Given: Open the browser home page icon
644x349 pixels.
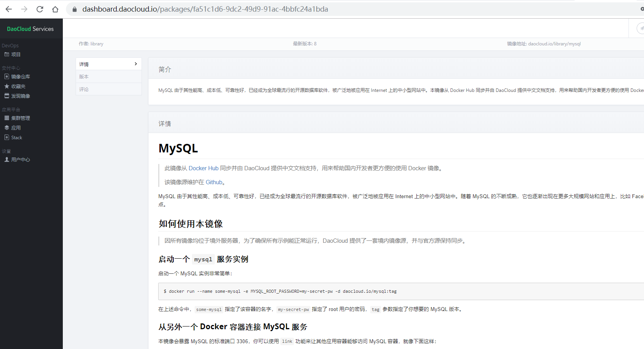Looking at the screenshot, I should 55,9.
